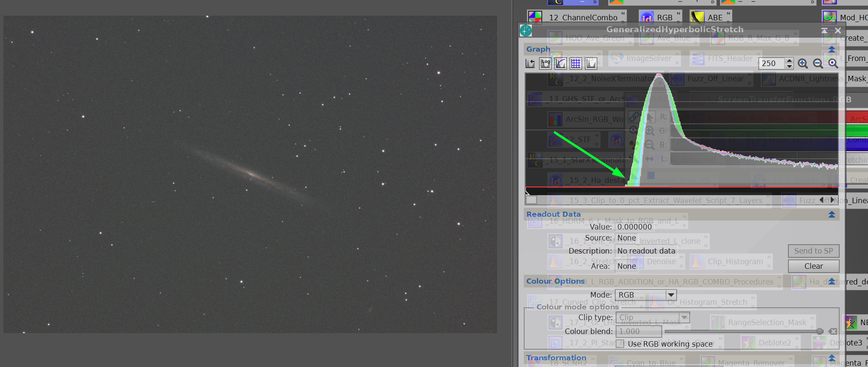Collapse the Graph section
868x367 pixels.
tap(832, 49)
